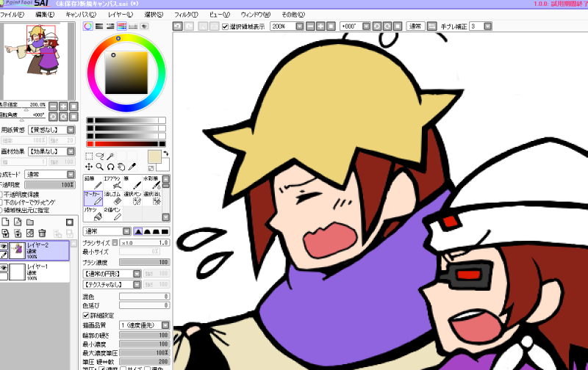
Task: Open the 用紙質感 texture dropdown
Action: coord(71,130)
